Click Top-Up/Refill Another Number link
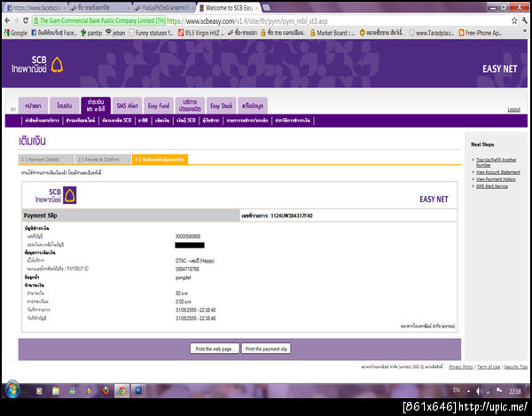The width and height of the screenshot is (532, 416). point(497,162)
